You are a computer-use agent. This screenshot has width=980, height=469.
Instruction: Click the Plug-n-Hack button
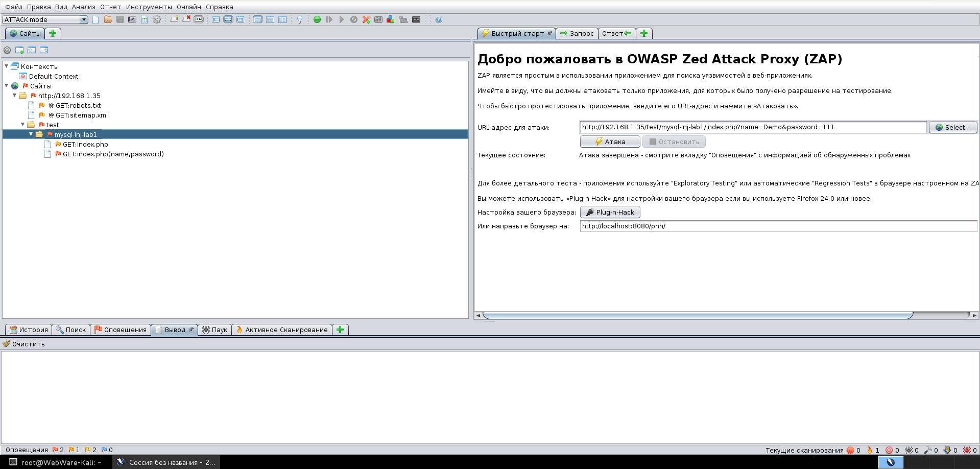click(x=610, y=212)
